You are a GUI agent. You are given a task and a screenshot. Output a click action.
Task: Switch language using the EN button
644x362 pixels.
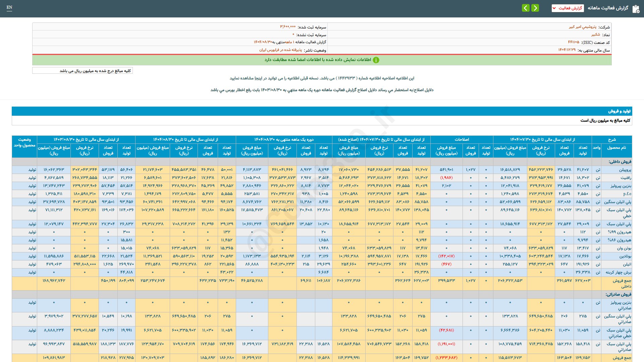tap(9, 7)
